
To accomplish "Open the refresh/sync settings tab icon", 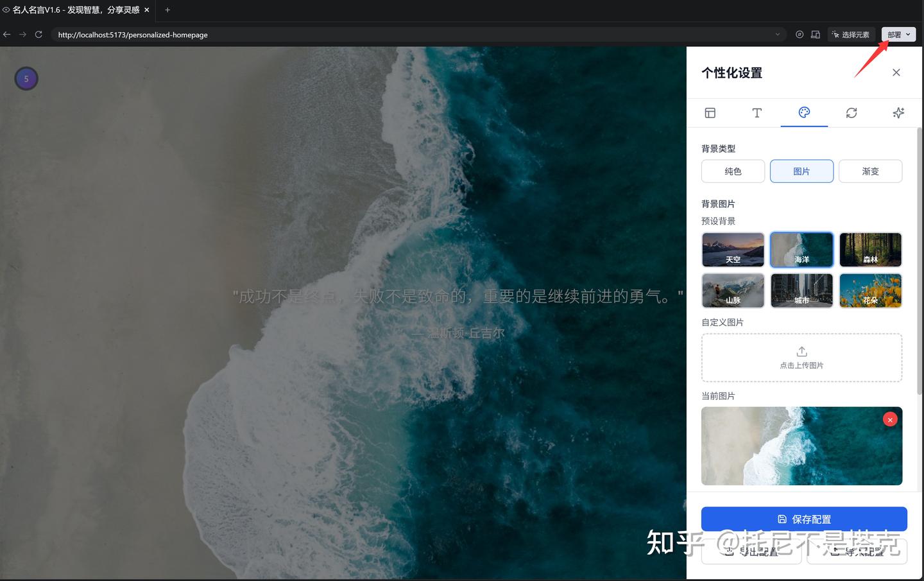I will [x=851, y=112].
